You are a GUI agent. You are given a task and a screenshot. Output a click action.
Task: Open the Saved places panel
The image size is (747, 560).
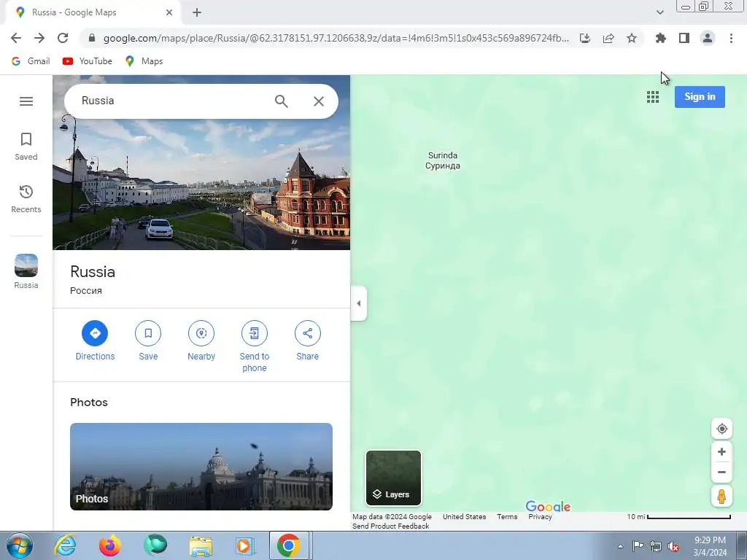point(26,147)
